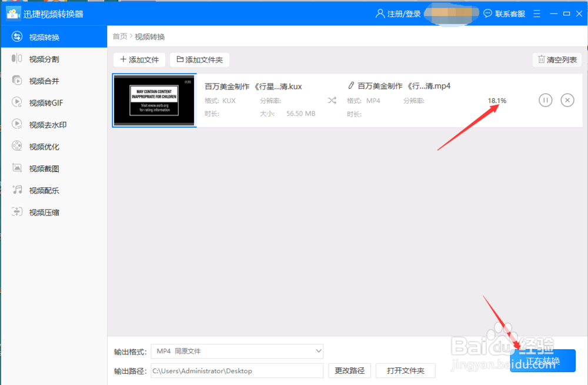Open the hamburger menu in the title bar
This screenshot has height=385, width=588.
click(536, 13)
